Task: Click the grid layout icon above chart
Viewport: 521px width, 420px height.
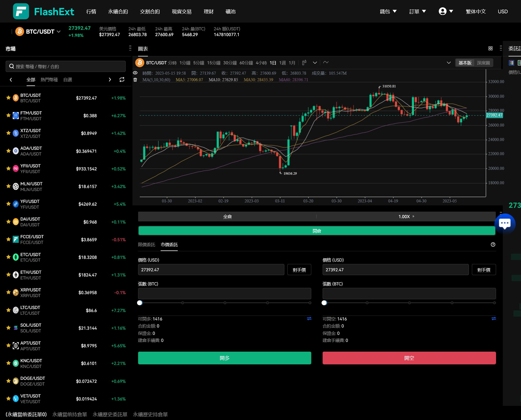Action: point(490,48)
